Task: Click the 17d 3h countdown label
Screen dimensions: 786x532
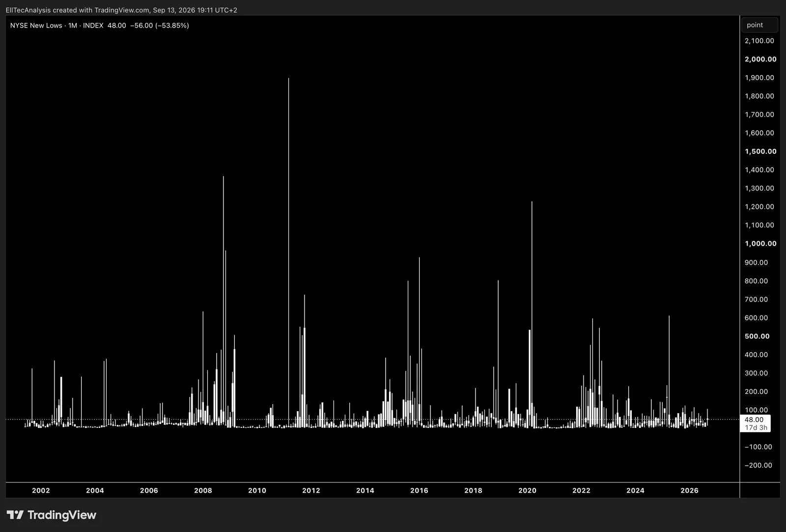Action: click(756, 427)
